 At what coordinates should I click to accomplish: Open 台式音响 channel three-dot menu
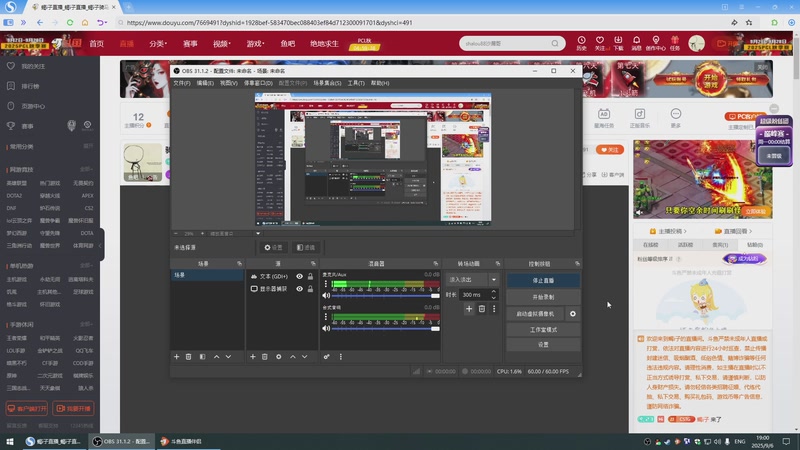tap(326, 317)
